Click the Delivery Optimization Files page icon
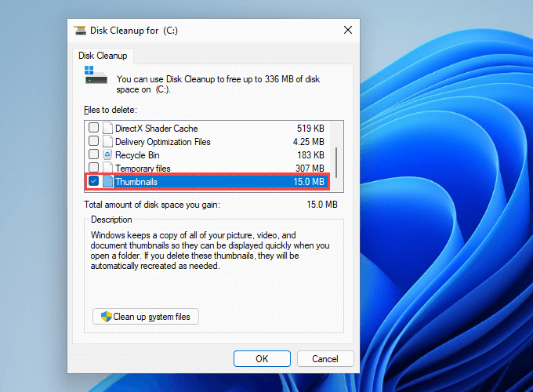This screenshot has height=392, width=533. pos(108,142)
